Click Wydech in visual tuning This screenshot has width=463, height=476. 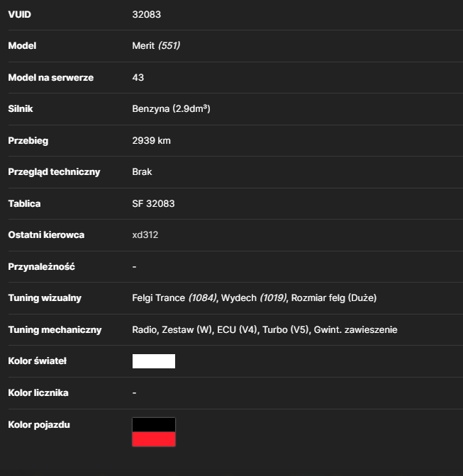coord(239,297)
